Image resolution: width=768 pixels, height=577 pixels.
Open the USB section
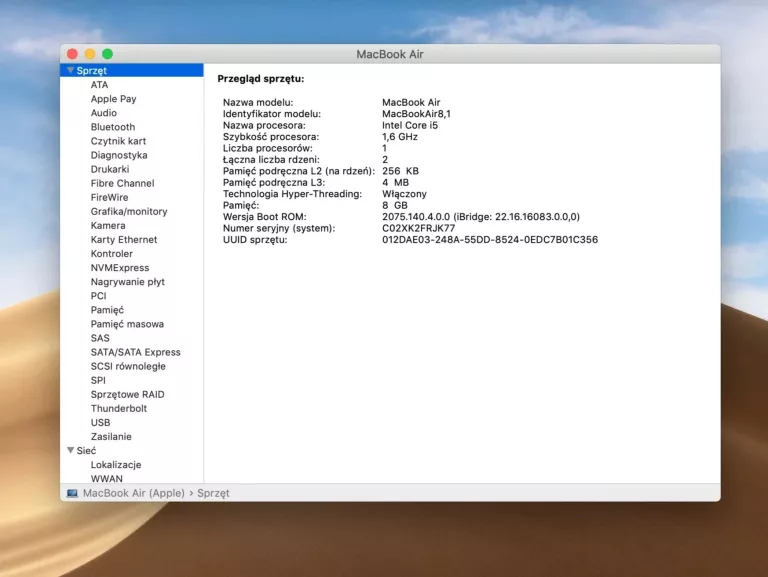click(x=100, y=423)
